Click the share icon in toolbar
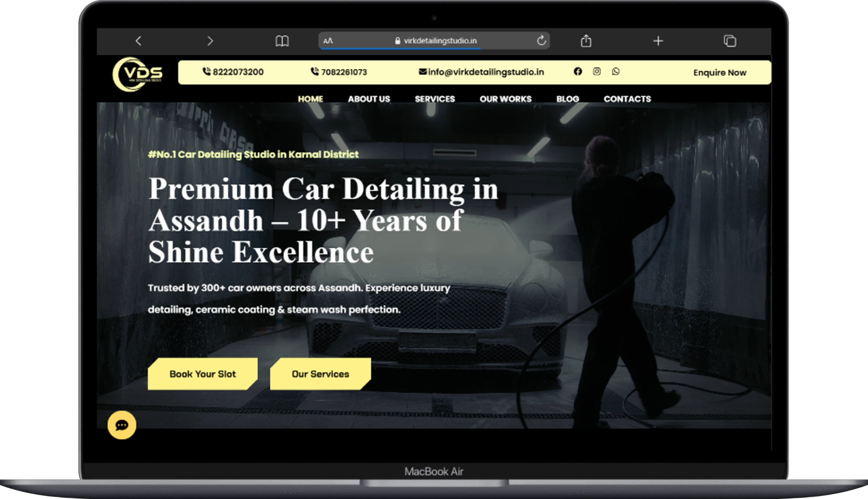This screenshot has height=499, width=868. 586,41
